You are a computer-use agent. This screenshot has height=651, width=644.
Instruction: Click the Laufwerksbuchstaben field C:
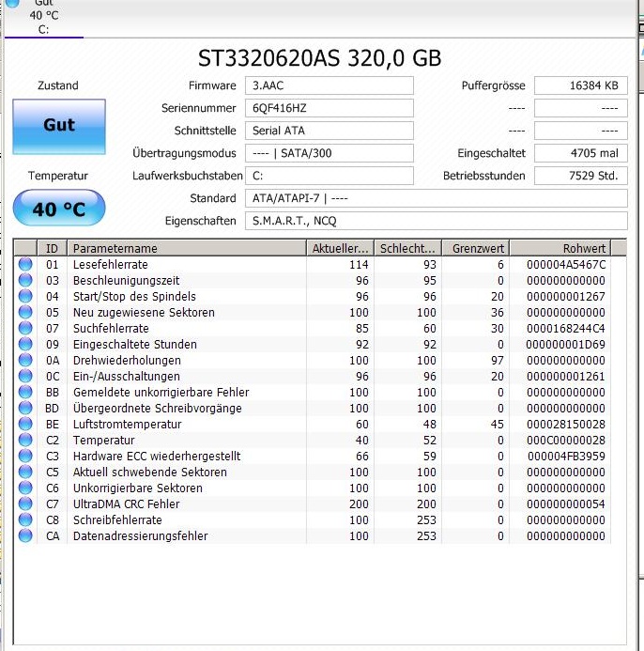tap(330, 176)
